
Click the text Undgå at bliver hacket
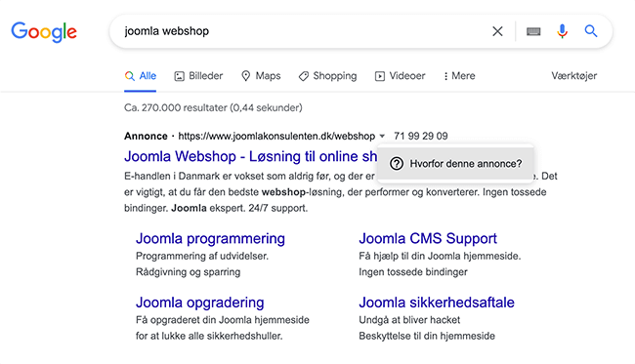(409, 320)
